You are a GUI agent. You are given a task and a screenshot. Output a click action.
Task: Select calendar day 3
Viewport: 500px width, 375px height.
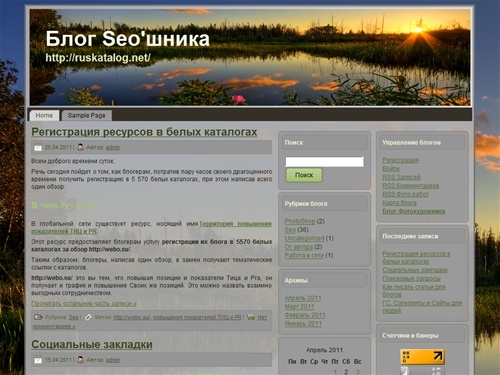357,371
